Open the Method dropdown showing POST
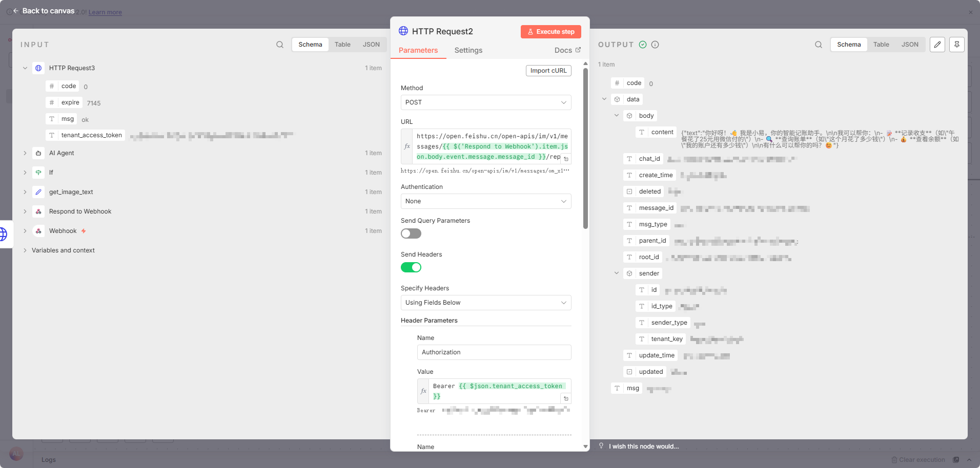The image size is (980, 468). [x=485, y=102]
